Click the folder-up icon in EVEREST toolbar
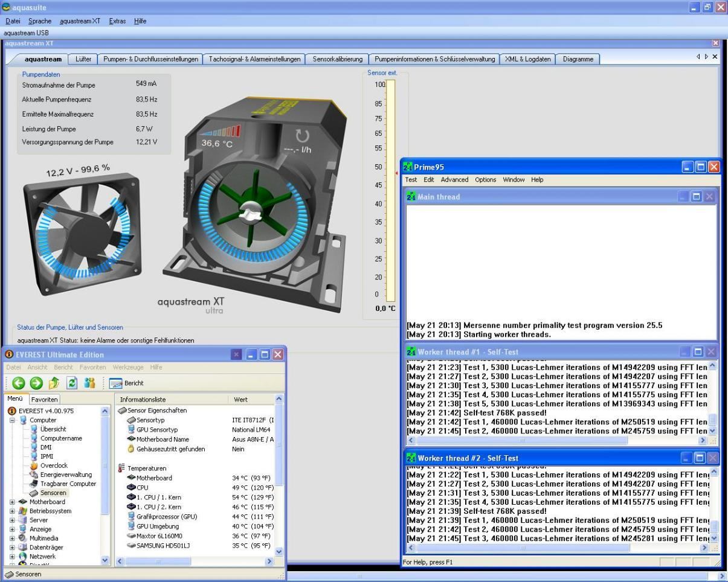Viewport: 728px width, 582px height. [54, 383]
